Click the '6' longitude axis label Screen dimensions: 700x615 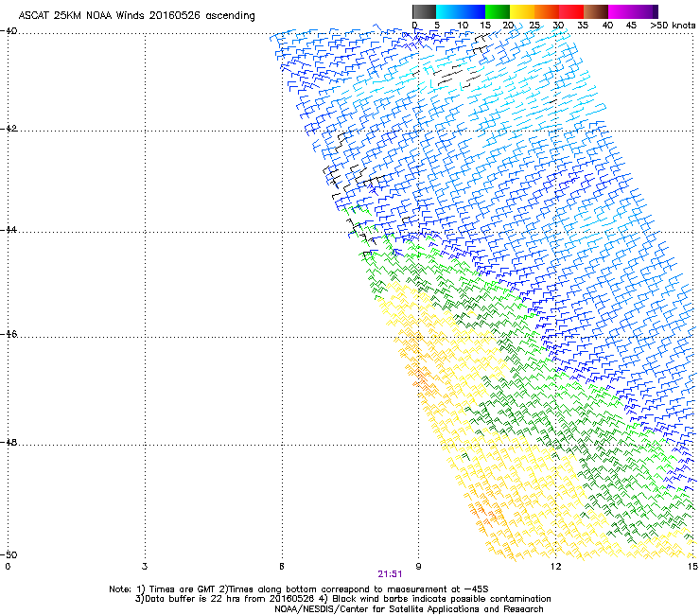point(282,567)
